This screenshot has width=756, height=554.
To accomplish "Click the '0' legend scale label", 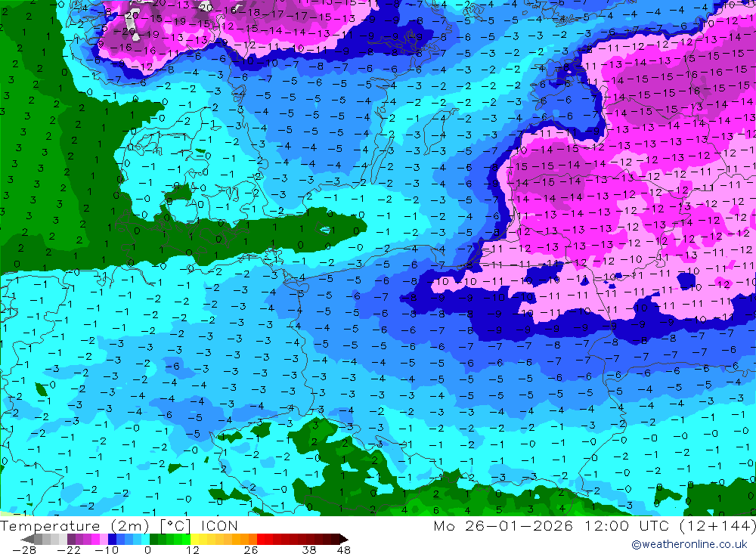I will click(x=147, y=549).
